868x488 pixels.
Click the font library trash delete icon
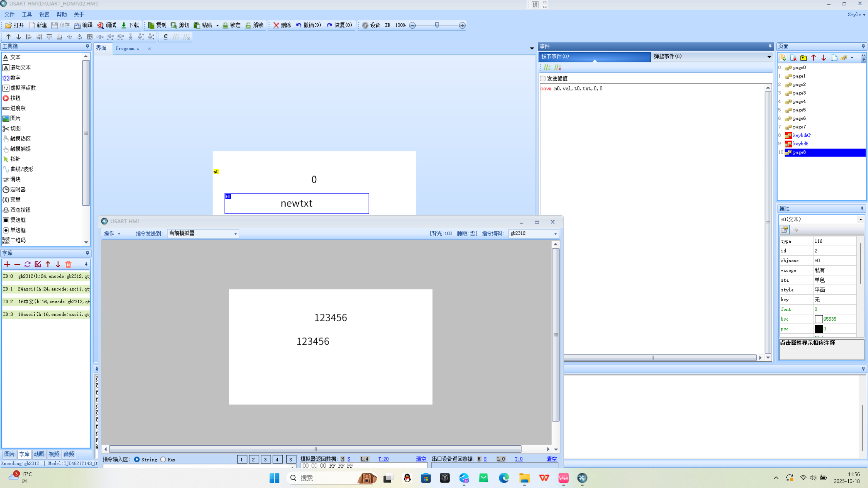tap(68, 264)
